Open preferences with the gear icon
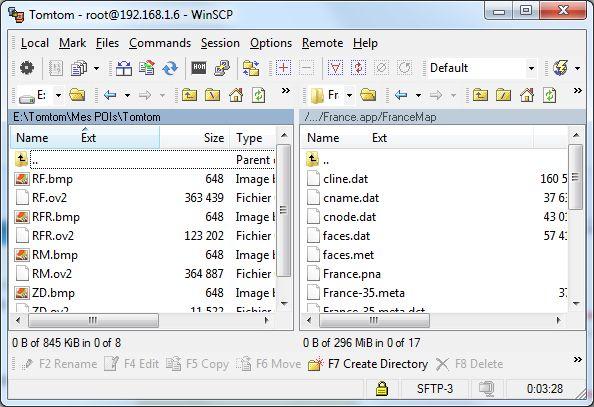 click(27, 68)
